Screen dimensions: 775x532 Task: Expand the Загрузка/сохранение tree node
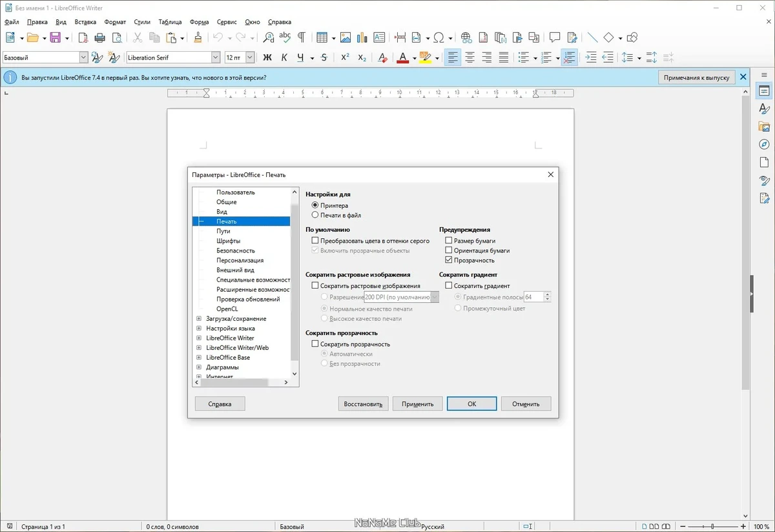pos(199,318)
